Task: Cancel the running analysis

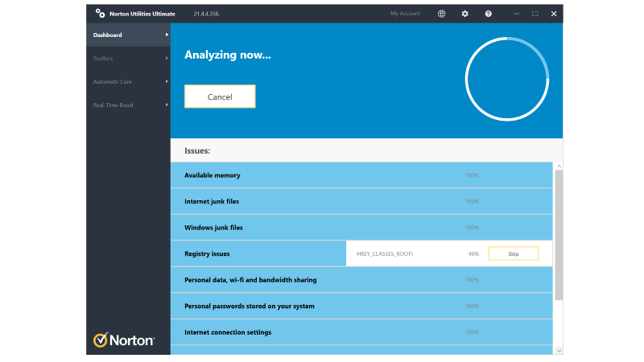Action: click(220, 97)
